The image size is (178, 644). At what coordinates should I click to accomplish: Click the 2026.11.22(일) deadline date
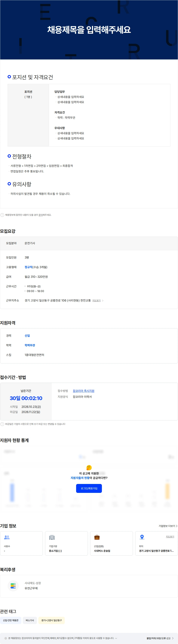[x=31, y=412]
